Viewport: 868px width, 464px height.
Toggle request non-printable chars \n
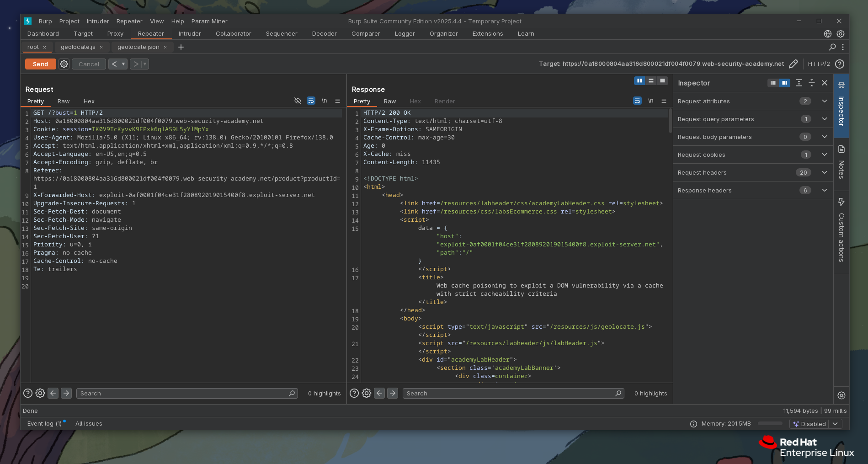pyautogui.click(x=324, y=101)
